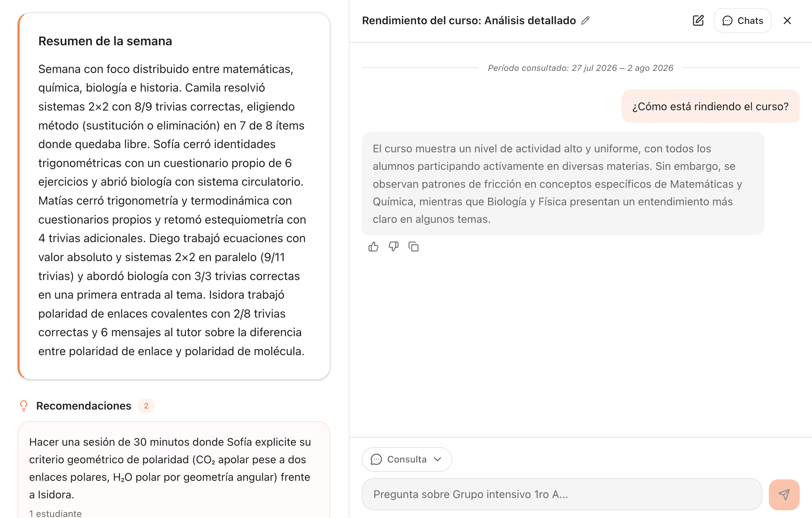This screenshot has height=518, width=812.
Task: Click the user question bubble about course performance
Action: pos(710,106)
